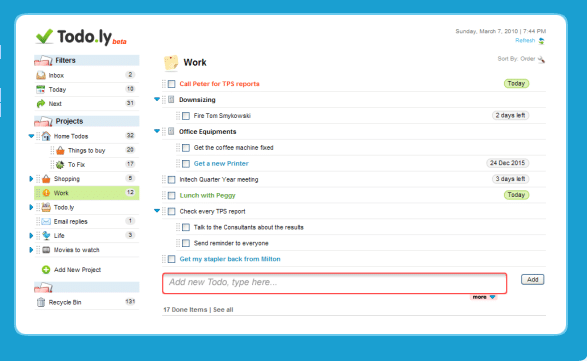Click the Email replies envelope icon
The image size is (587, 361).
[x=46, y=221]
